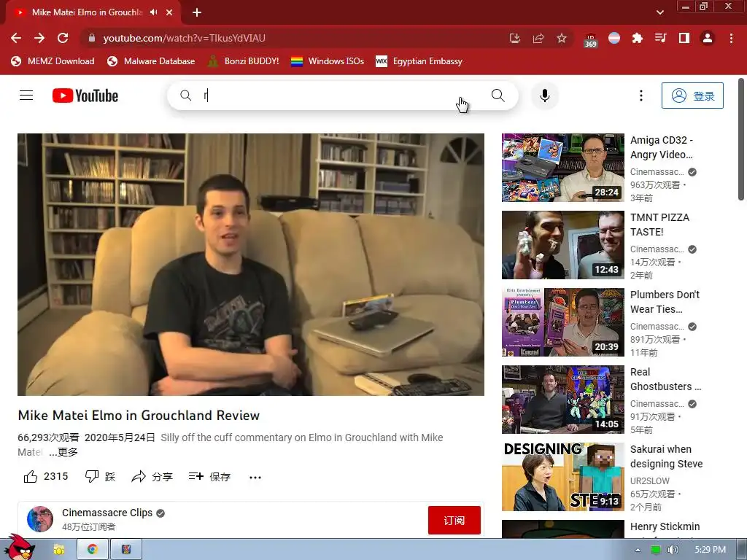Share this page icon in address bar
Image resolution: width=747 pixels, height=560 pixels.
[x=538, y=38]
